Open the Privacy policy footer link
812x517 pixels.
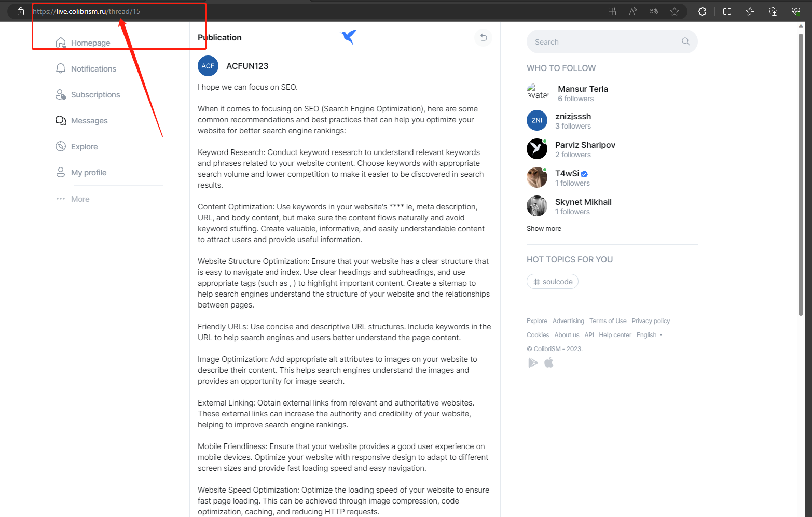point(651,321)
